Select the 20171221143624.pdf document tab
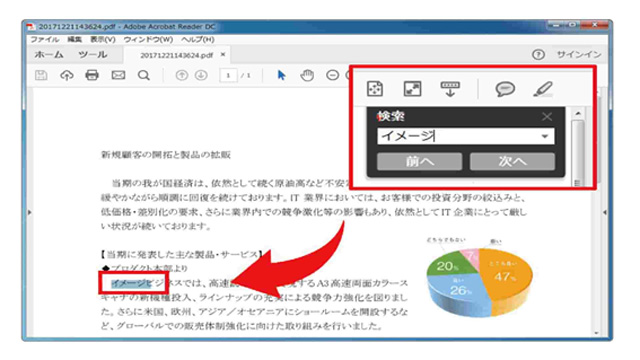This screenshot has width=640, height=360. click(177, 55)
